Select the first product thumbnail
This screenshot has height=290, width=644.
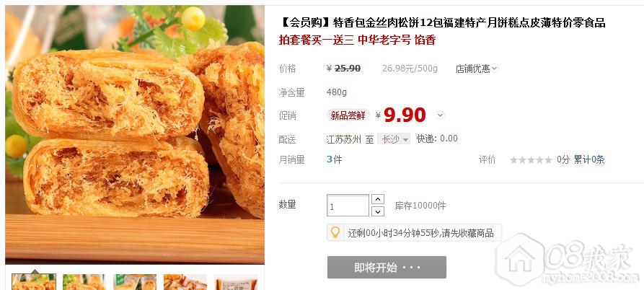(34, 282)
